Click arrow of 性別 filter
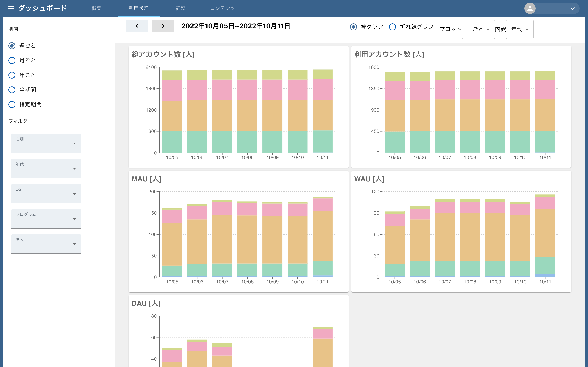This screenshot has width=588, height=367. tap(74, 143)
